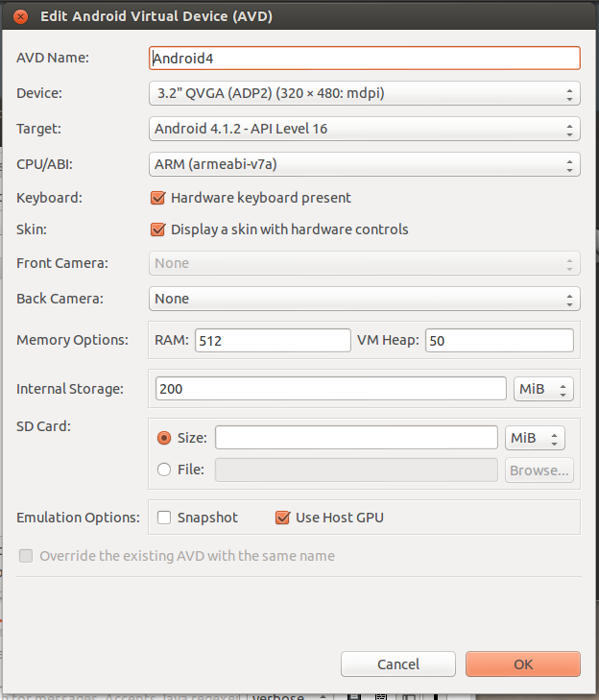
Task: Open the CPU/ABI dropdown showing ARM armeabi-v7a
Action: coord(364,164)
